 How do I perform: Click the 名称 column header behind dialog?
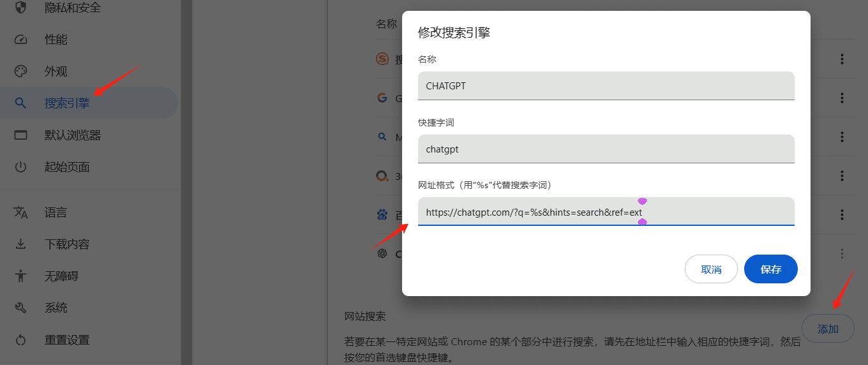coord(387,24)
